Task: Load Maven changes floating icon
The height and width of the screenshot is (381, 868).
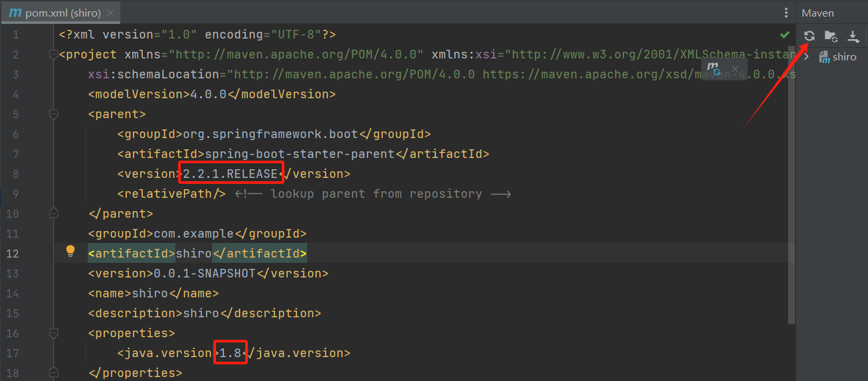Action: (x=714, y=68)
